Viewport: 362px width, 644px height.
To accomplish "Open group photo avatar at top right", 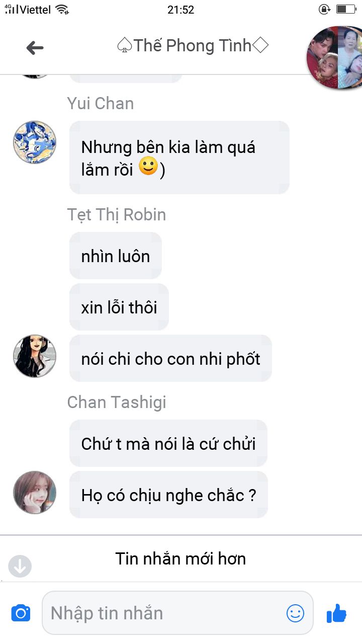I will [334, 57].
